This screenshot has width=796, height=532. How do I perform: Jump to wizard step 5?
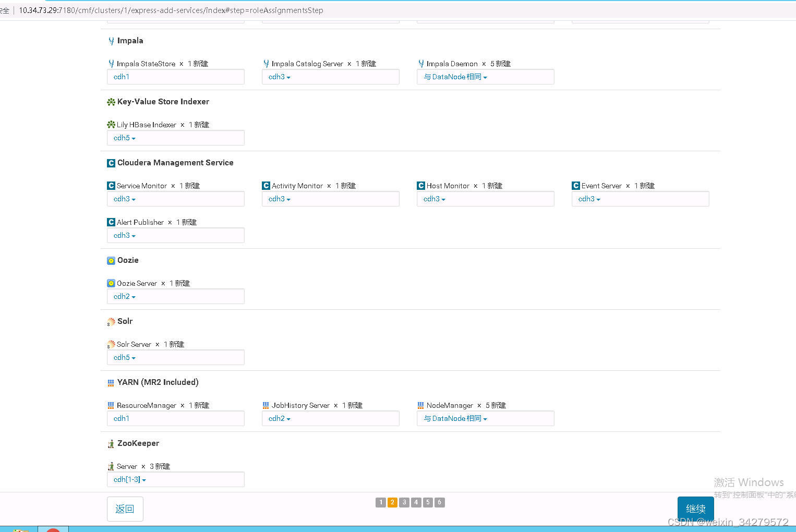(x=428, y=502)
